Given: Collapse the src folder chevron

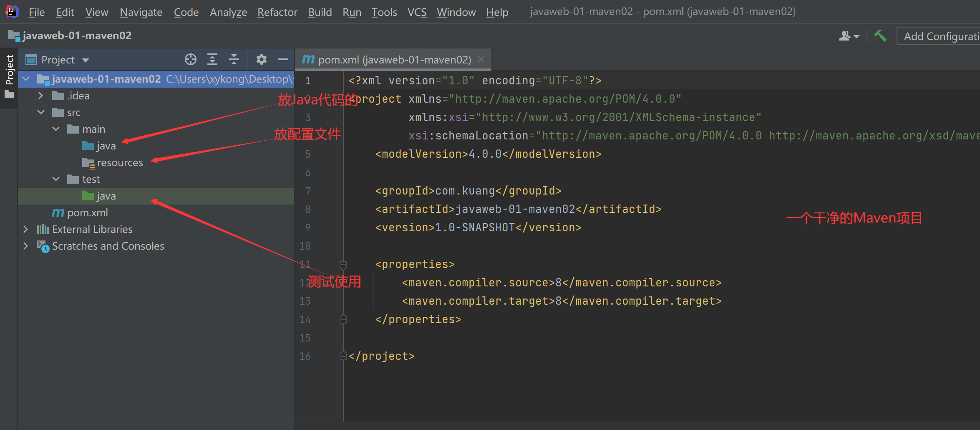Looking at the screenshot, I should [x=41, y=112].
